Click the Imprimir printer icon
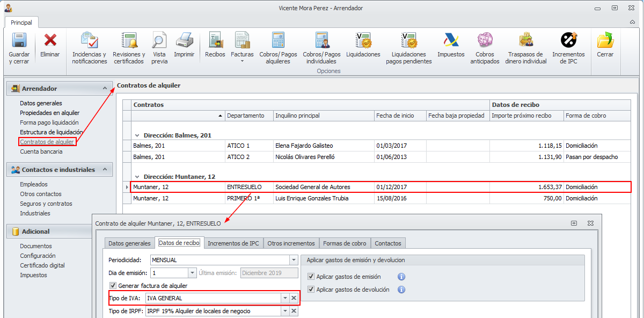Screen dimensions: 644x318 click(184, 41)
